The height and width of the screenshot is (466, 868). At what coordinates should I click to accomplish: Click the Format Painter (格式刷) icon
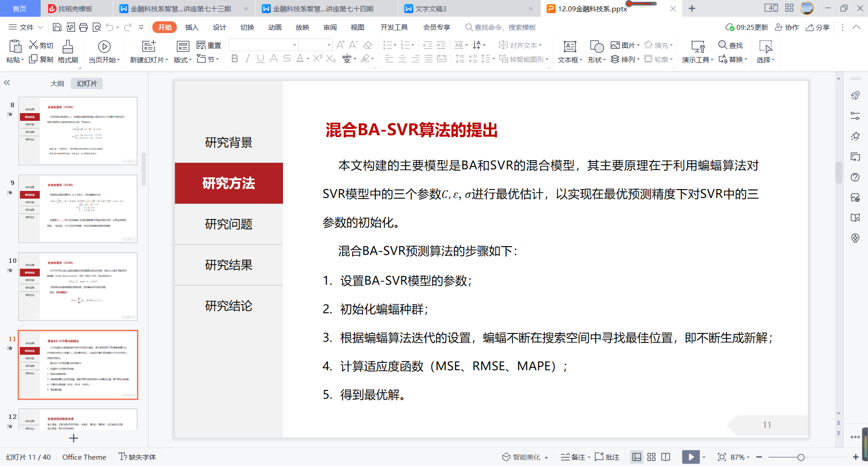pyautogui.click(x=68, y=47)
